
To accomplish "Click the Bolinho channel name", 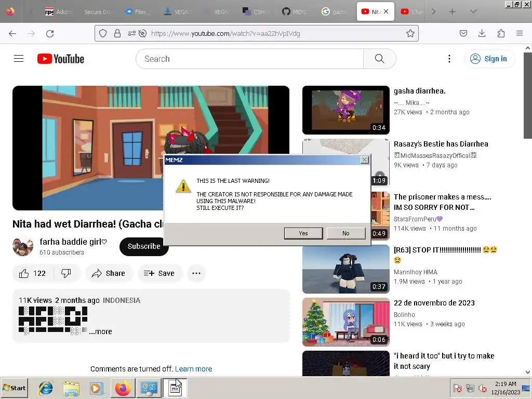I will click(404, 314).
